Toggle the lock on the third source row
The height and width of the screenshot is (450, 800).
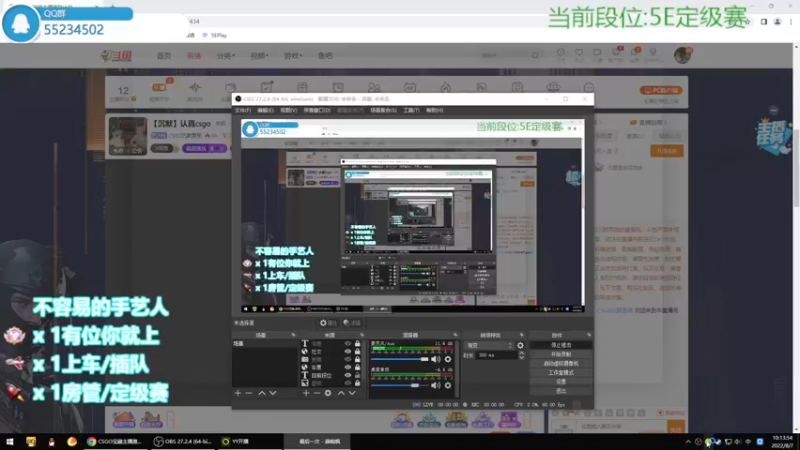pyautogui.click(x=357, y=359)
